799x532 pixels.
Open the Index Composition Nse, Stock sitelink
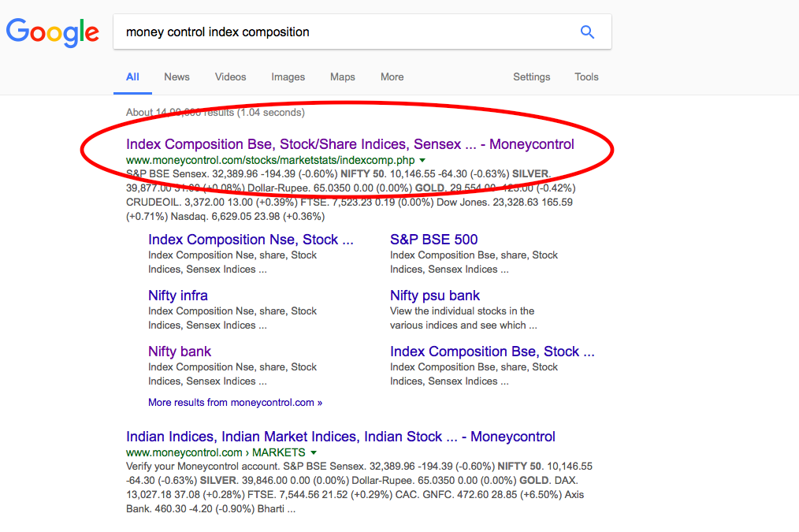pos(251,240)
